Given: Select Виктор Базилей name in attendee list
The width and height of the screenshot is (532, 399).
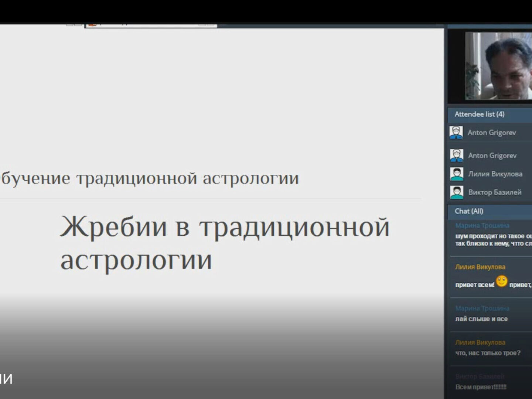Looking at the screenshot, I should [x=495, y=192].
